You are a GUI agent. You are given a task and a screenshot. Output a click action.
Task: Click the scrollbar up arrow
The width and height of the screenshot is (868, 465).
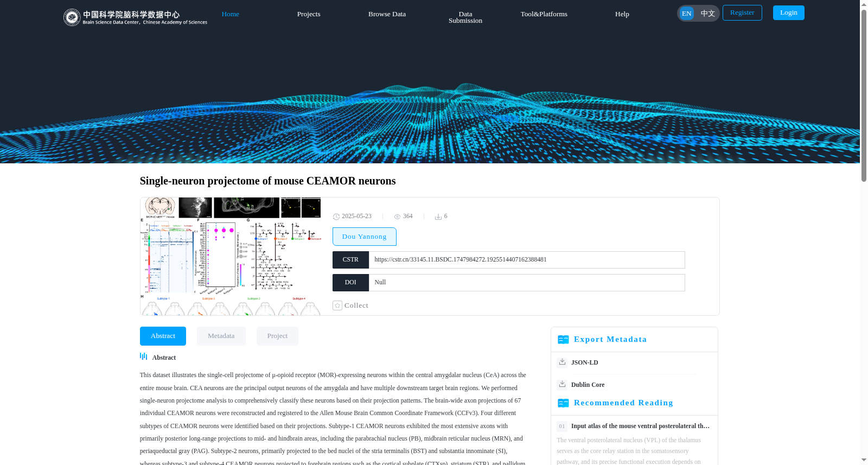click(864, 4)
